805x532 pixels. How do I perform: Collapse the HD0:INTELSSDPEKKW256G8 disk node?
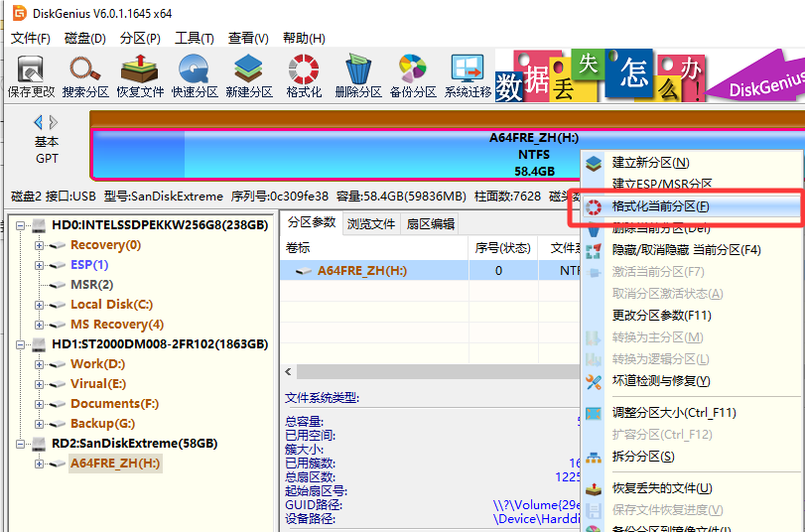coord(20,225)
